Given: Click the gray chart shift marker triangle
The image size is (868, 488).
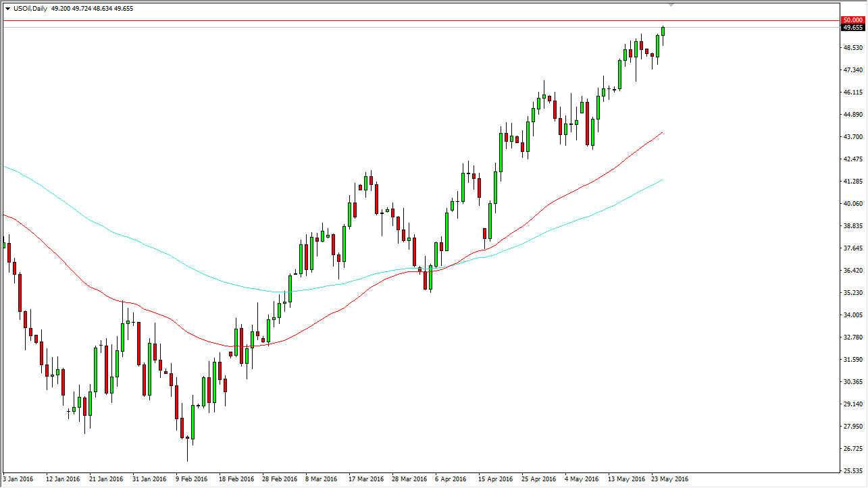Looking at the screenshot, I should [671, 4].
